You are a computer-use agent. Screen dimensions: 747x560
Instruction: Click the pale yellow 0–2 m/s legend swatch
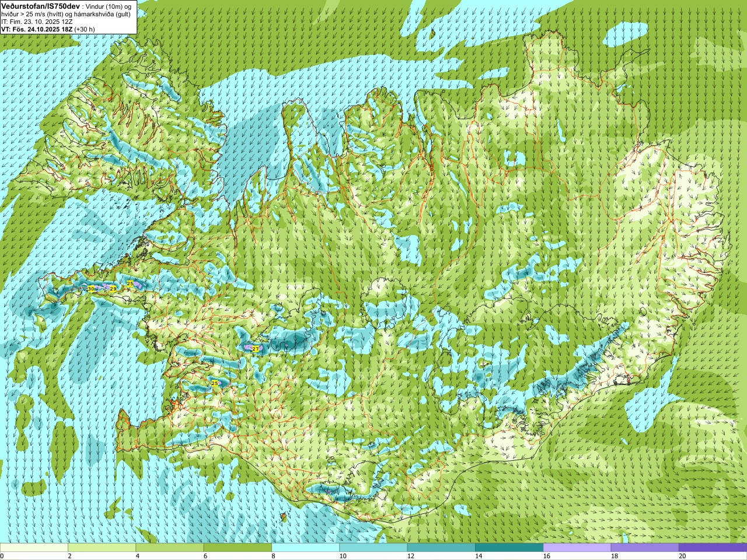pos(34,548)
